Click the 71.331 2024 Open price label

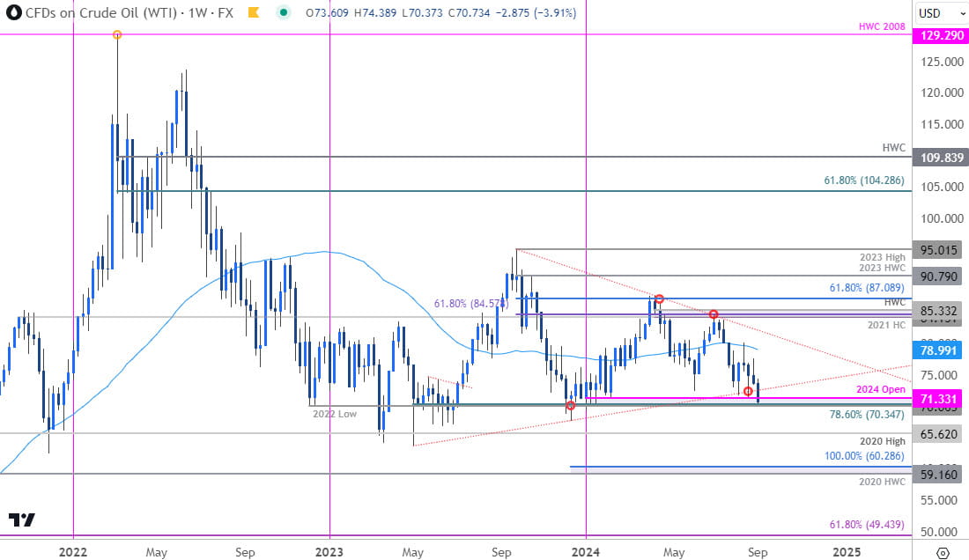[939, 399]
